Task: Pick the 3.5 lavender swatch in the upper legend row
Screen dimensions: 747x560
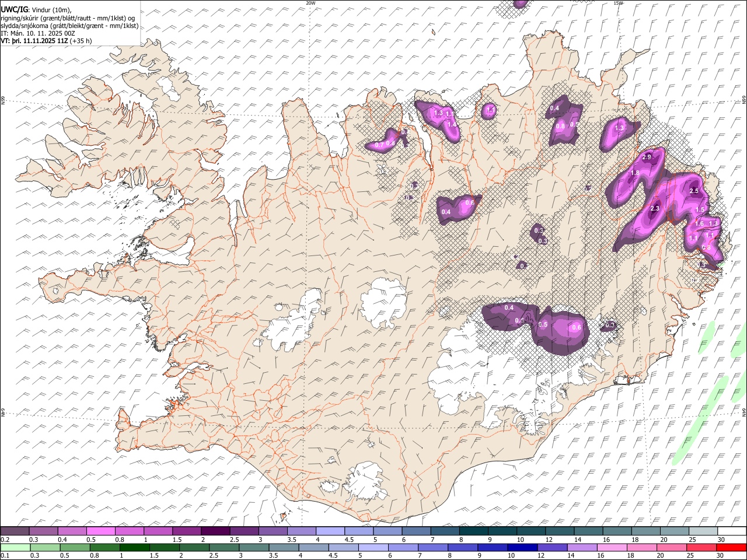Action: click(x=301, y=531)
